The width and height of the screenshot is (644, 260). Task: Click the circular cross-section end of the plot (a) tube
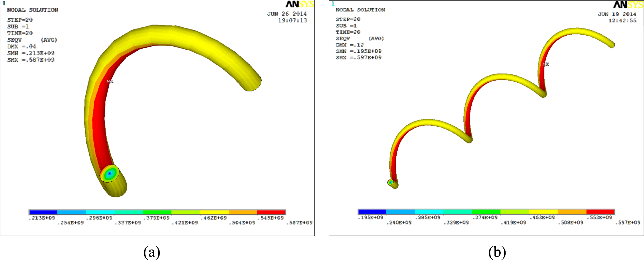pos(110,173)
